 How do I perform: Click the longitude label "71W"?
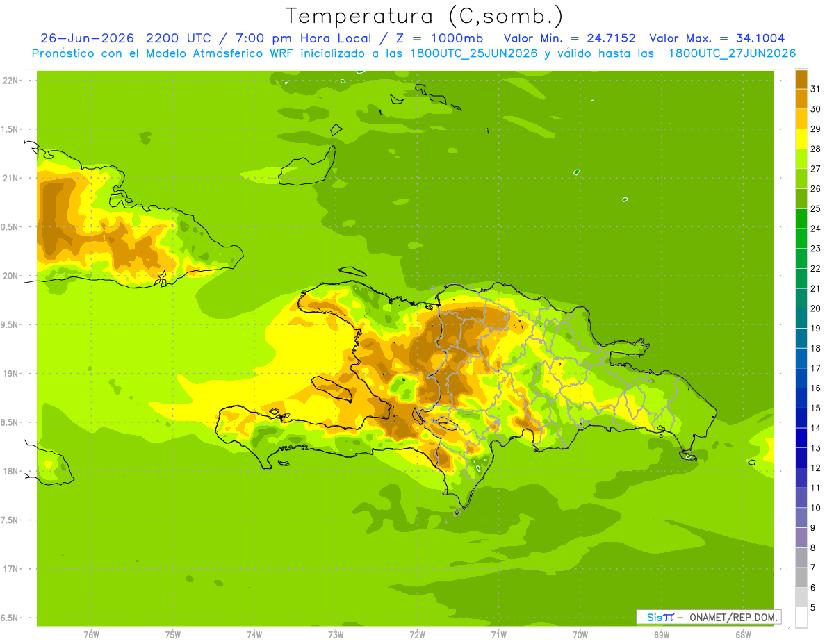coord(498,635)
